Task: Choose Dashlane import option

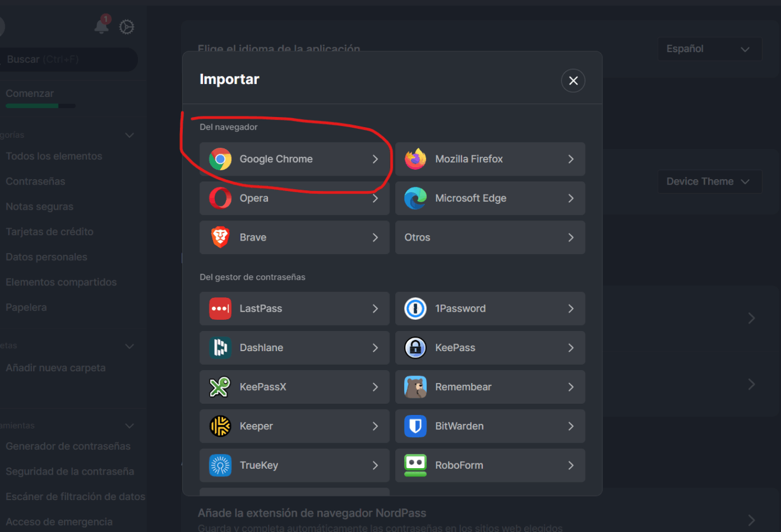Action: pos(294,348)
